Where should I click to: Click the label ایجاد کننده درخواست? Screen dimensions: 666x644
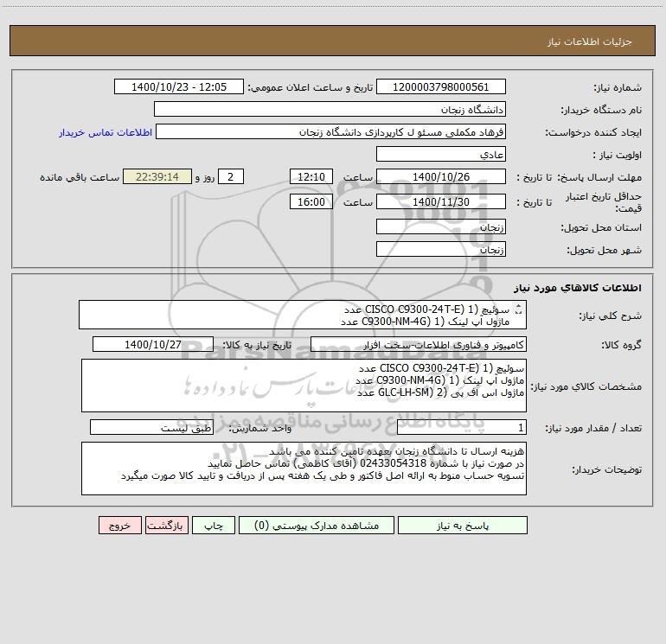point(593,133)
